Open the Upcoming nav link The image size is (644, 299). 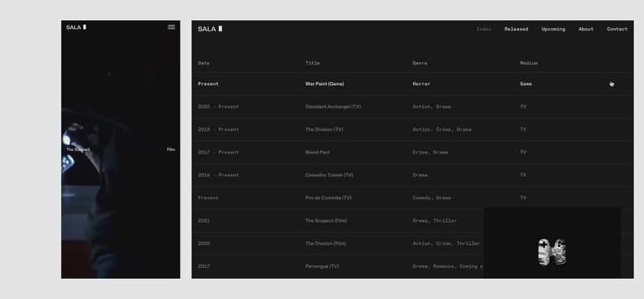coord(553,29)
